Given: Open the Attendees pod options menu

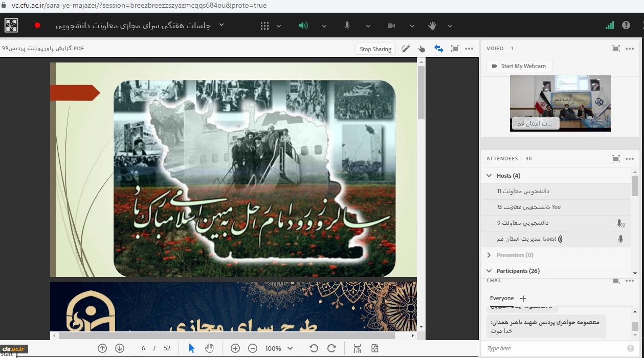Looking at the screenshot, I should point(630,159).
